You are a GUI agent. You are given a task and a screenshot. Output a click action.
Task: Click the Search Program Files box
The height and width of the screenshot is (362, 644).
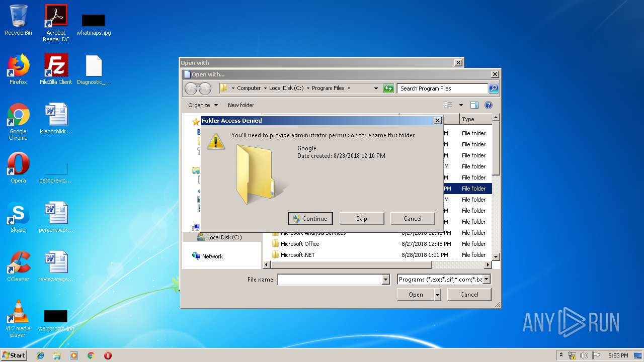point(442,88)
